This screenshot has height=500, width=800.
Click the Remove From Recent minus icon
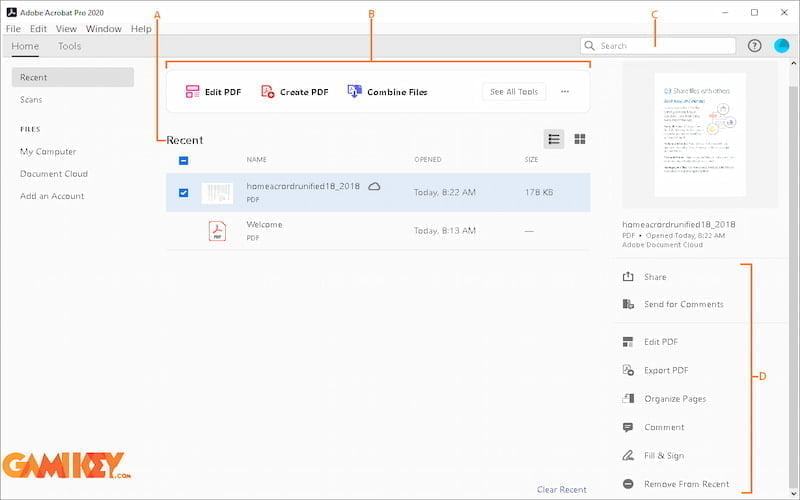(x=628, y=484)
